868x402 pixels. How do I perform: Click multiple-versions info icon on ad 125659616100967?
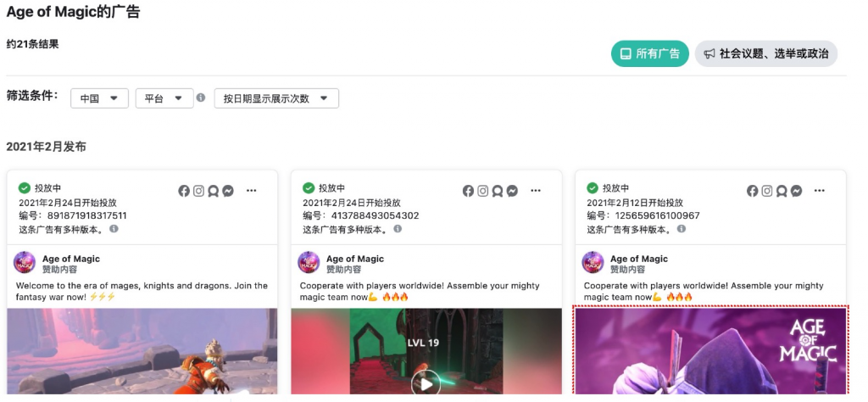pos(682,229)
